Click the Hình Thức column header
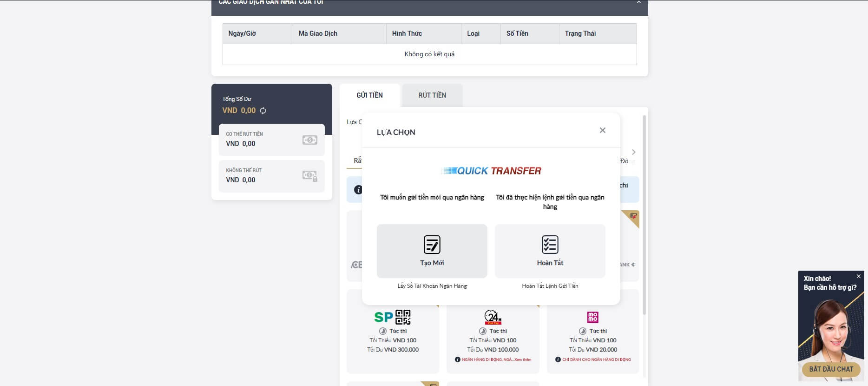The height and width of the screenshot is (386, 868). (424, 33)
